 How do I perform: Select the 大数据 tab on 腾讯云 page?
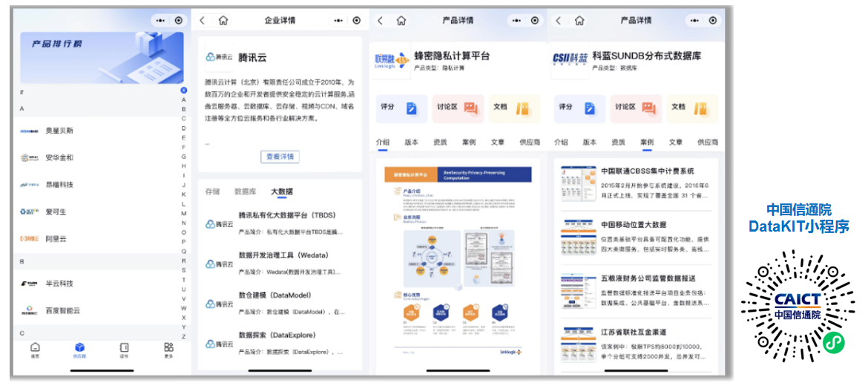click(282, 192)
